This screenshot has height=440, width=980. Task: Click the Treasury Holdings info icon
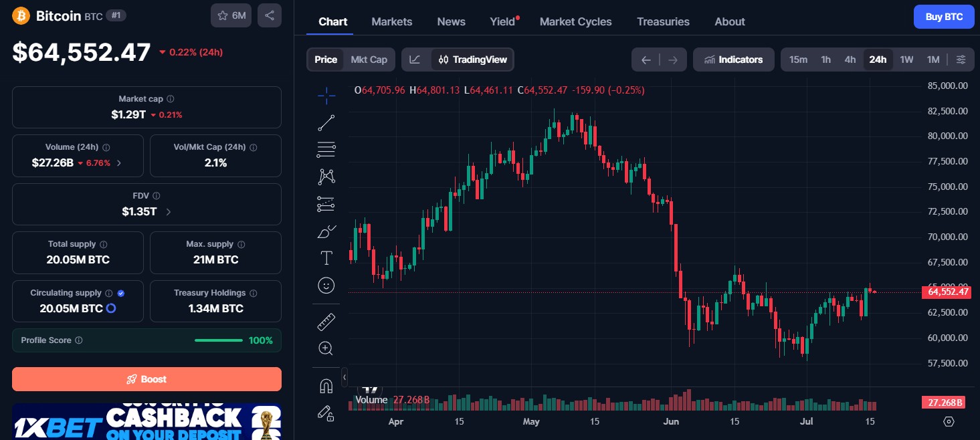click(254, 294)
